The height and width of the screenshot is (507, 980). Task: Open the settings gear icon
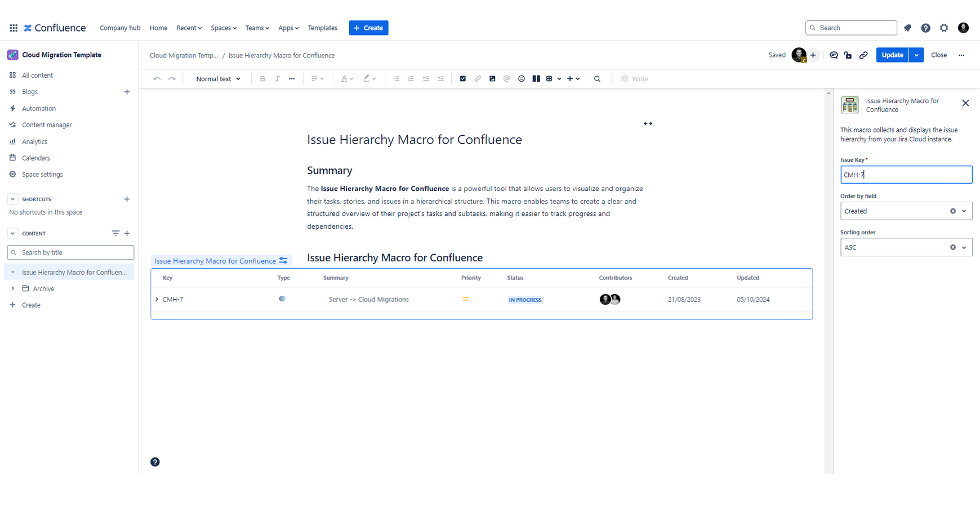[944, 28]
